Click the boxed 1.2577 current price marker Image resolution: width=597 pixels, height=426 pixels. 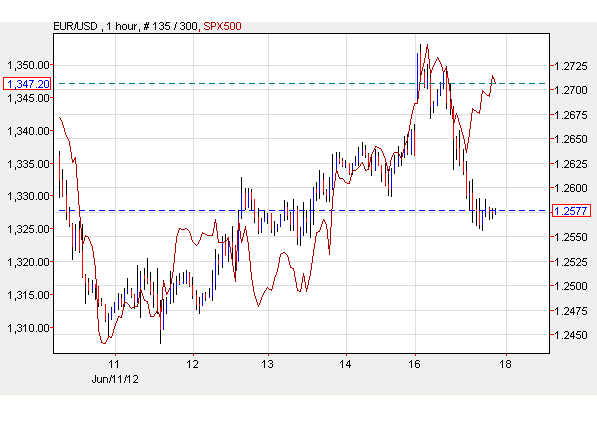pos(571,211)
